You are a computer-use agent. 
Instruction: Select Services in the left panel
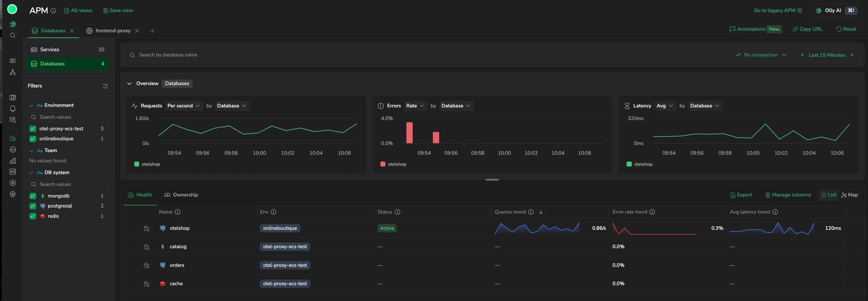click(x=68, y=50)
